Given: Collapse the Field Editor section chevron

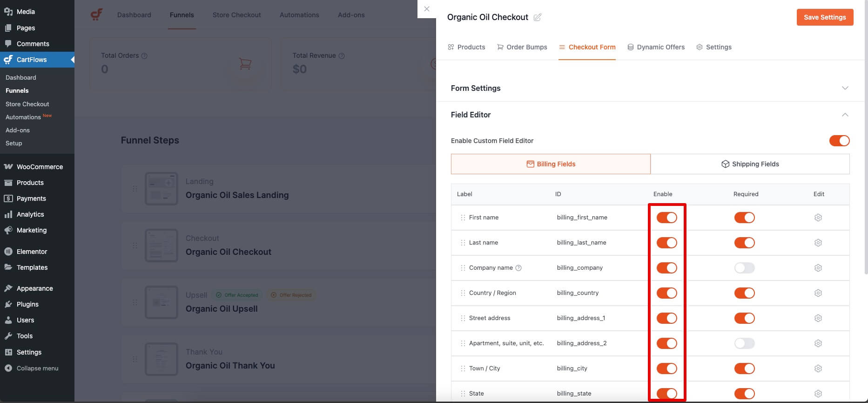Looking at the screenshot, I should 845,115.
